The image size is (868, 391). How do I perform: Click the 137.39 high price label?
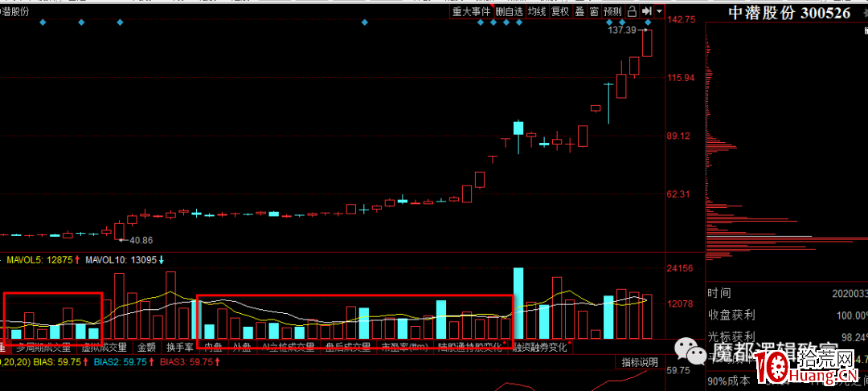(621, 30)
